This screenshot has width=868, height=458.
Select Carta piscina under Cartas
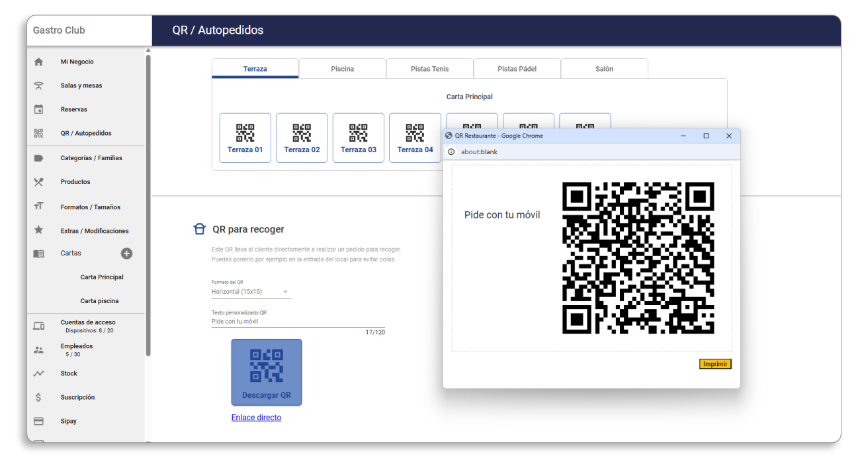click(x=100, y=301)
